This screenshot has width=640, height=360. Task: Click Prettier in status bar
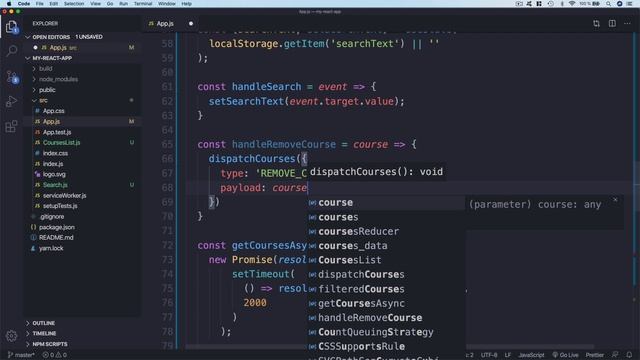[595, 355]
